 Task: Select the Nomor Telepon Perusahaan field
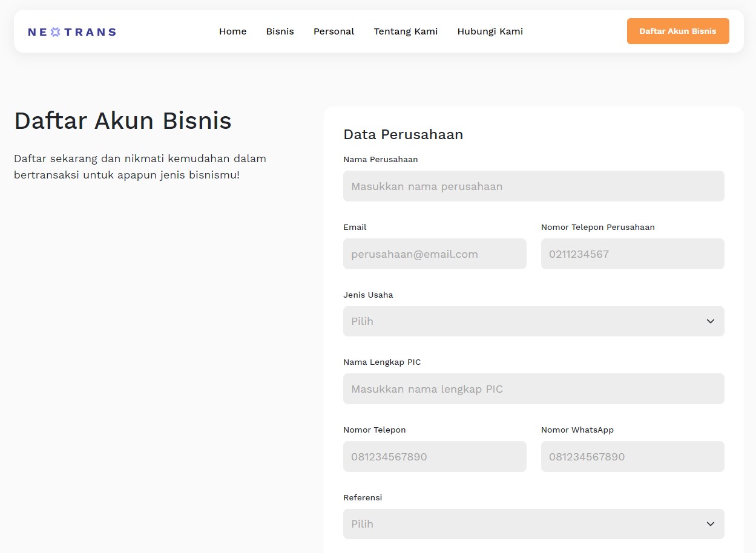pyautogui.click(x=632, y=254)
